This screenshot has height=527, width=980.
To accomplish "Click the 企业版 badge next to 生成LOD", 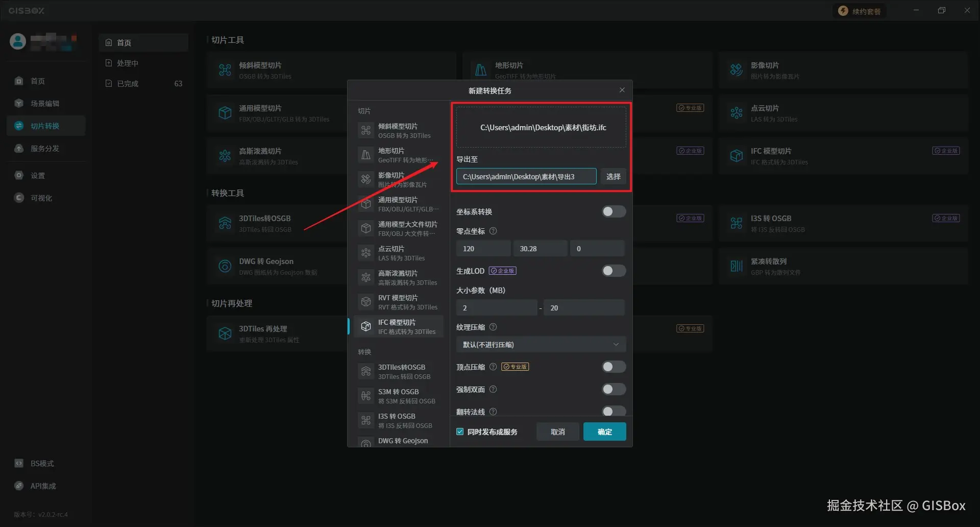I will 503,271.
